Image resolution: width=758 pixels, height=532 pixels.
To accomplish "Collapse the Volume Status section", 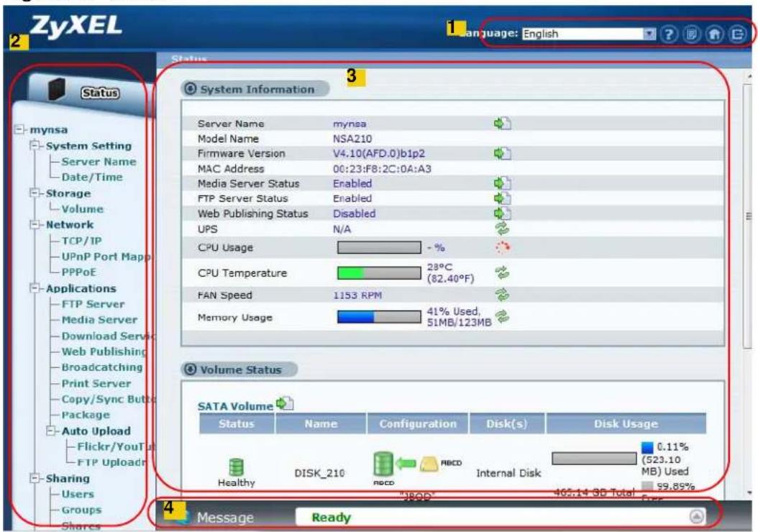I will pos(191,370).
